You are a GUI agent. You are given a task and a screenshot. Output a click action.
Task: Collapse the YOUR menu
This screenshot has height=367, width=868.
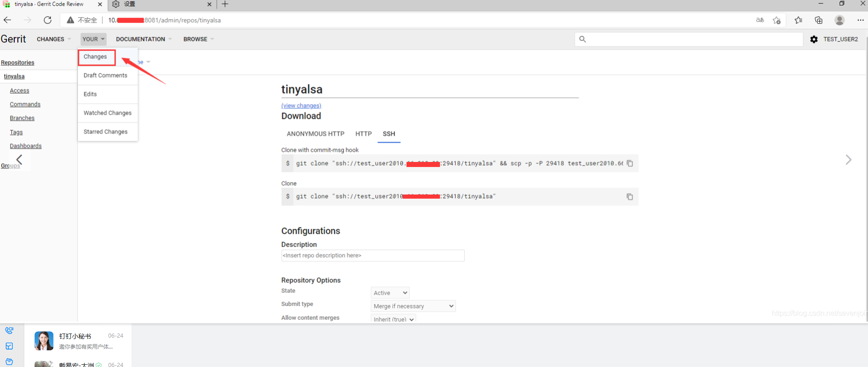93,39
